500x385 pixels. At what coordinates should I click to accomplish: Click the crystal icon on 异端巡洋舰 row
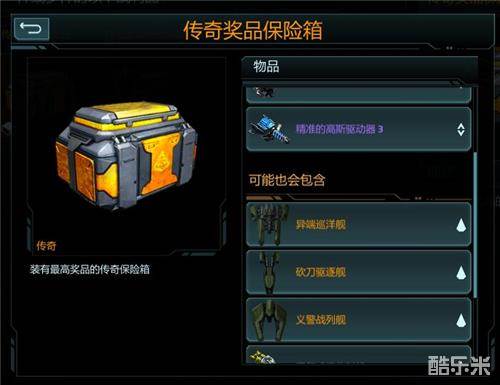tap(461, 226)
